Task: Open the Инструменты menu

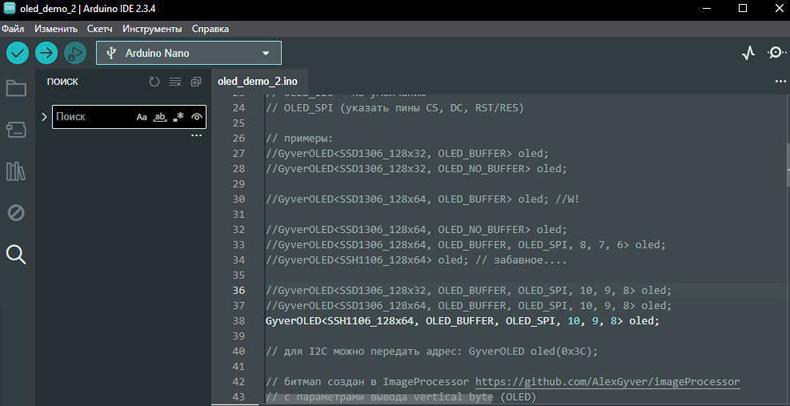Action: (x=152, y=29)
